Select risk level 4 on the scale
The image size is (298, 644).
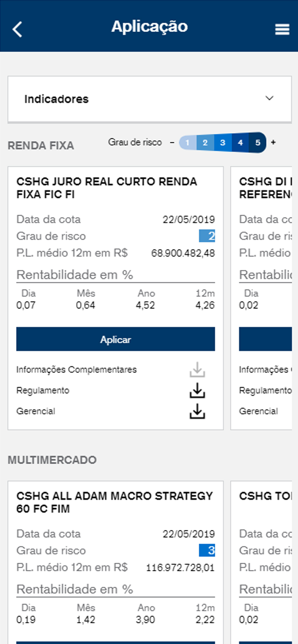point(240,143)
